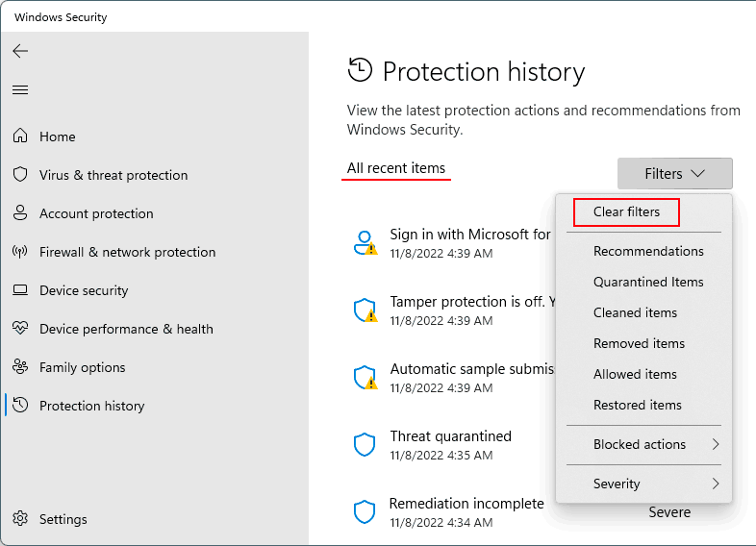The image size is (756, 546).
Task: Click the shield icon beside Remediation incomplete
Action: (x=365, y=511)
